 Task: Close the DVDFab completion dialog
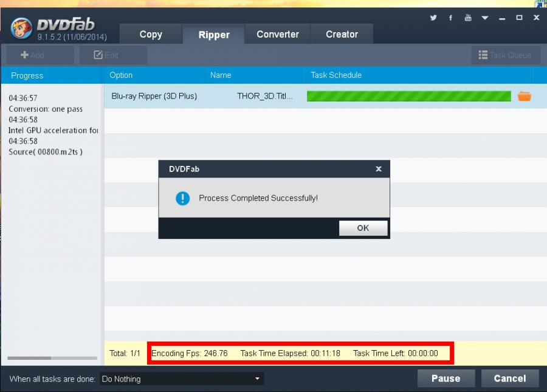tap(379, 169)
